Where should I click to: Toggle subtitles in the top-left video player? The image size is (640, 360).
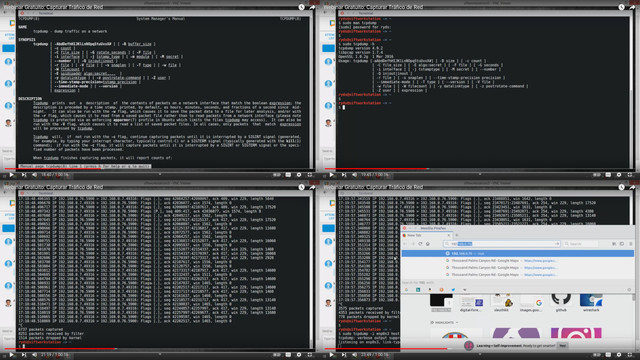[x=288, y=175]
